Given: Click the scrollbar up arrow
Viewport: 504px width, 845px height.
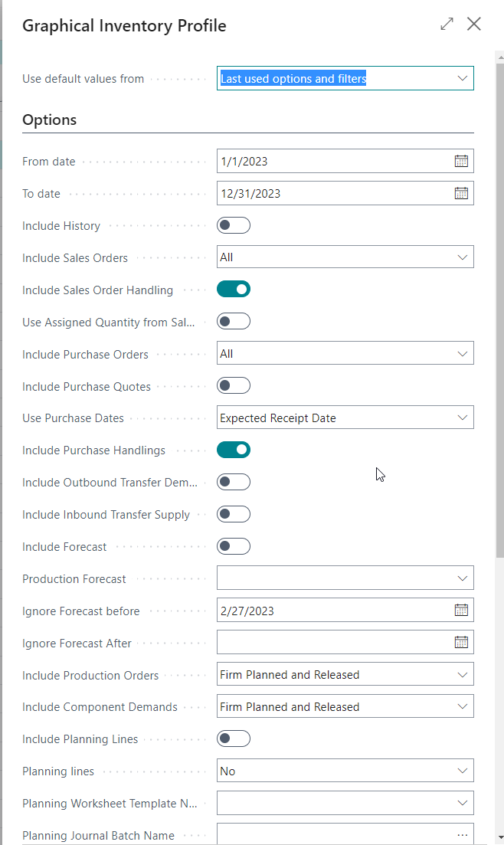Looking at the screenshot, I should click(501, 56).
